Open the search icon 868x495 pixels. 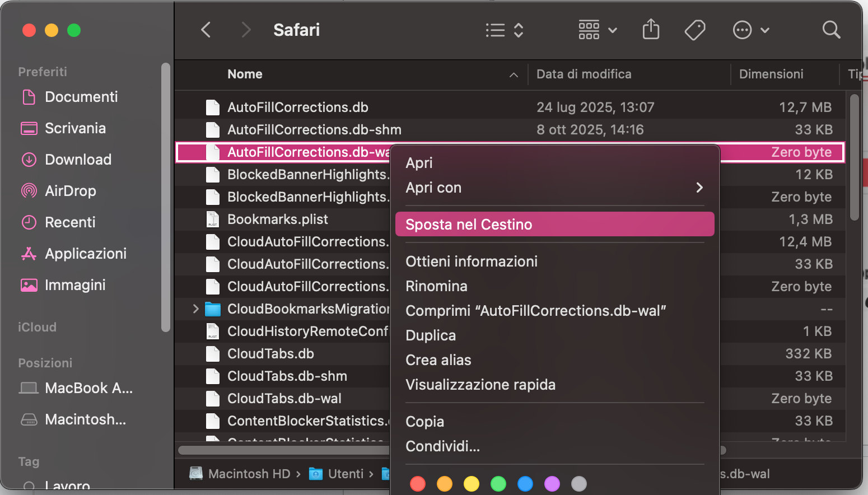click(831, 30)
